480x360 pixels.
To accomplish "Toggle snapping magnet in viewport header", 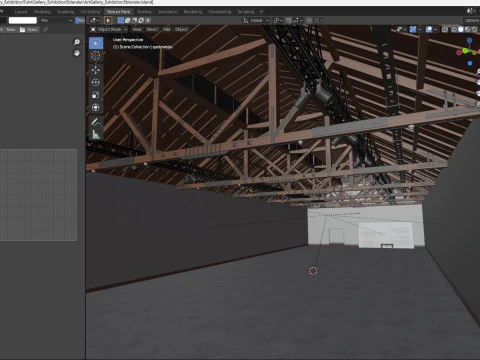I will point(289,21).
